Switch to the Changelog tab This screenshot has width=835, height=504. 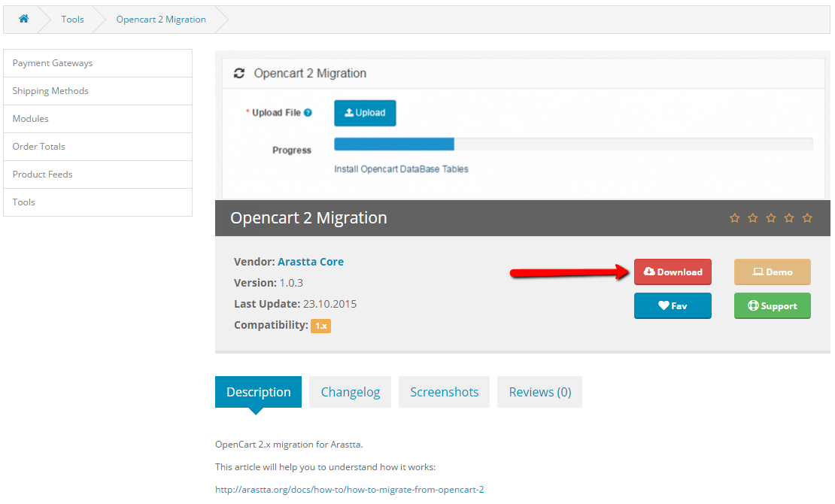tap(351, 392)
